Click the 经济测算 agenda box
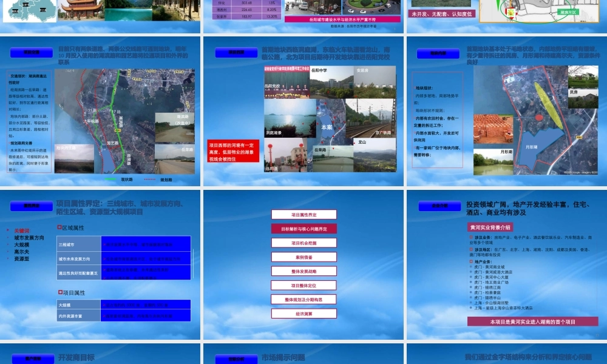Image resolution: width=607 pixels, height=364 pixels. coord(304,314)
